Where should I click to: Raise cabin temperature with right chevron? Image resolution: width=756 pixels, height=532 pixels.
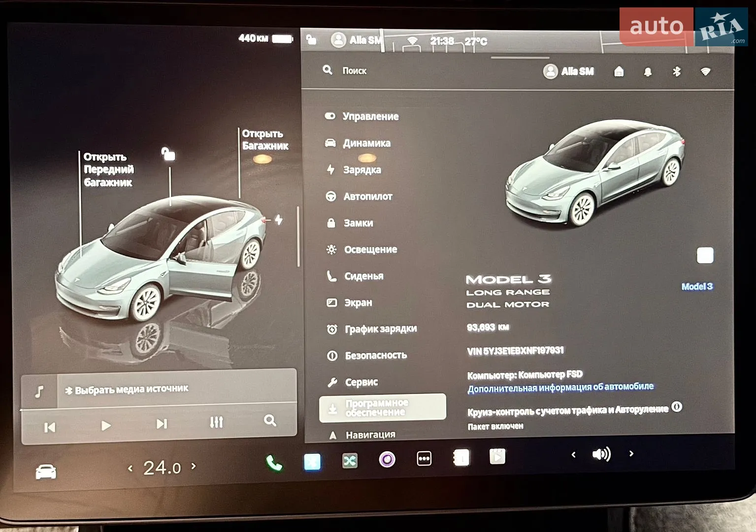(194, 466)
